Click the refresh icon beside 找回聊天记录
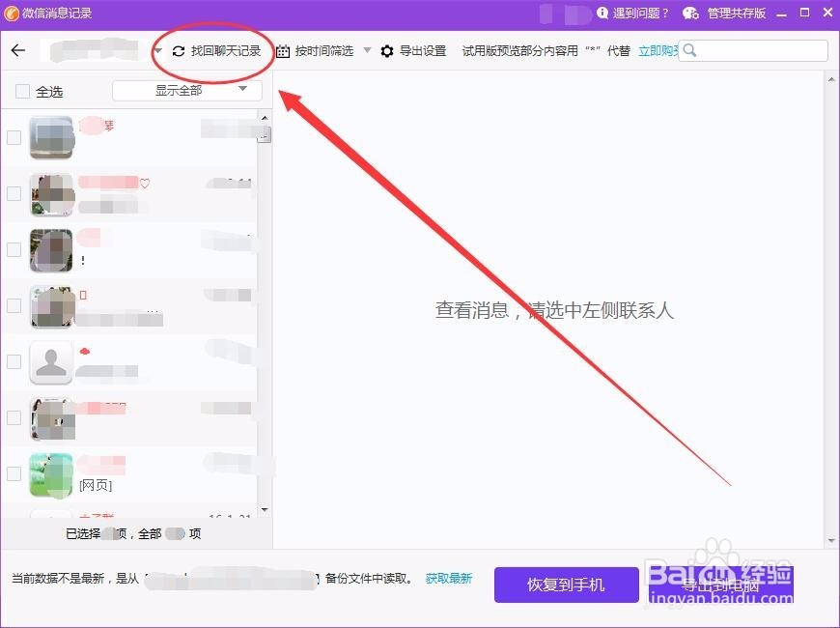Image resolution: width=840 pixels, height=628 pixels. 179,51
